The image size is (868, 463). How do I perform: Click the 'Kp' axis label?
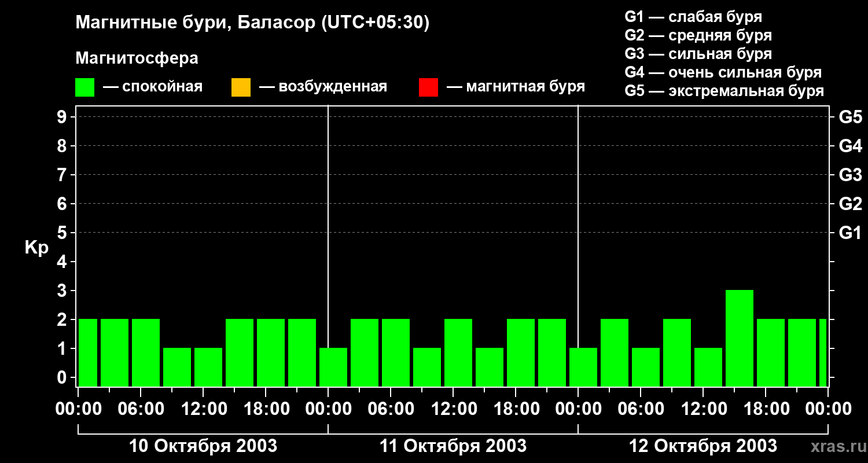coord(36,248)
